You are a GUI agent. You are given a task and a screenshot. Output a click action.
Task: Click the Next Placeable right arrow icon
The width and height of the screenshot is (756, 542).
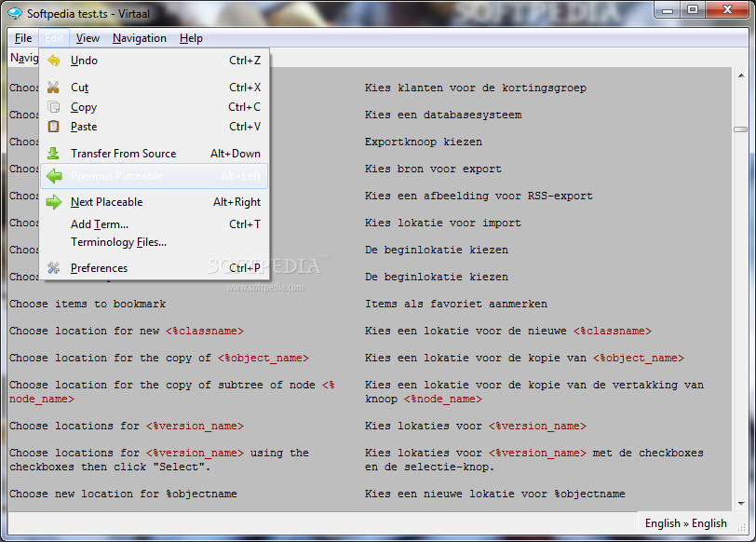pos(54,202)
